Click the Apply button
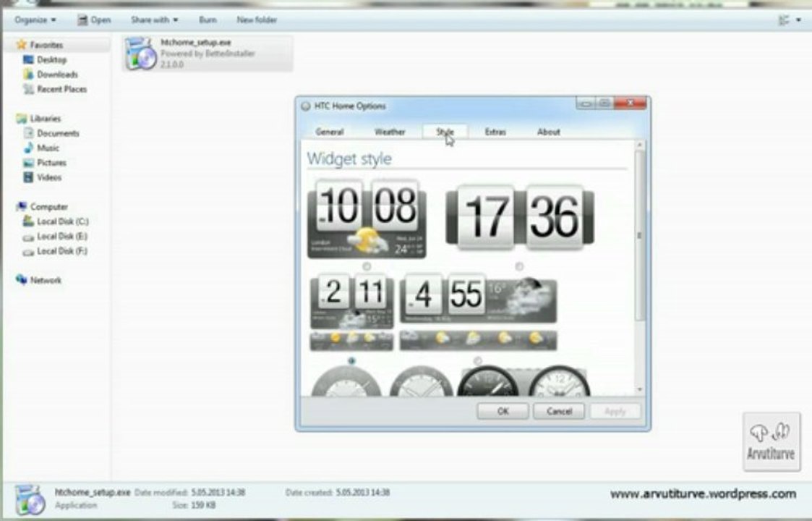Screen dimensions: 812x521 pyautogui.click(x=615, y=411)
